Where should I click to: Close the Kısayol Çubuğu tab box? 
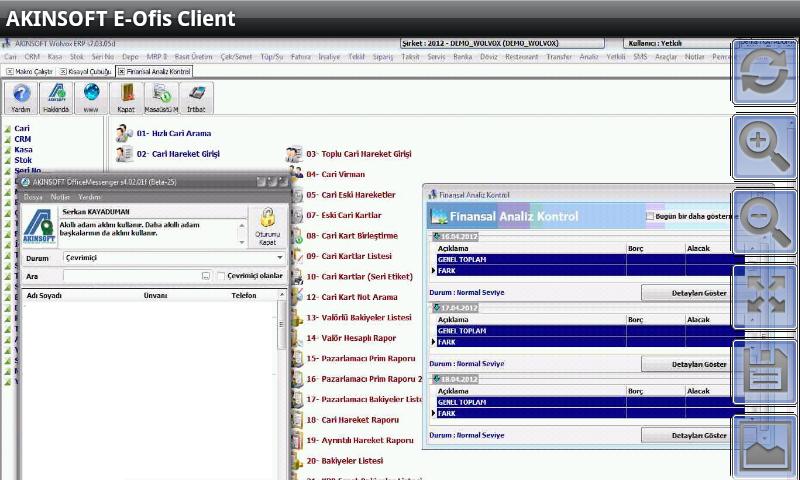tap(63, 71)
